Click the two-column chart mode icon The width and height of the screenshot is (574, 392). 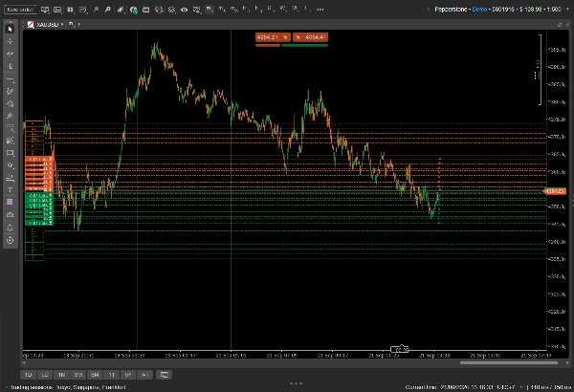point(70,10)
